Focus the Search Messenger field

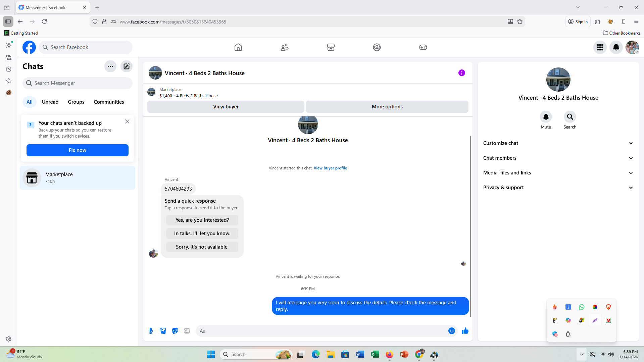point(78,83)
